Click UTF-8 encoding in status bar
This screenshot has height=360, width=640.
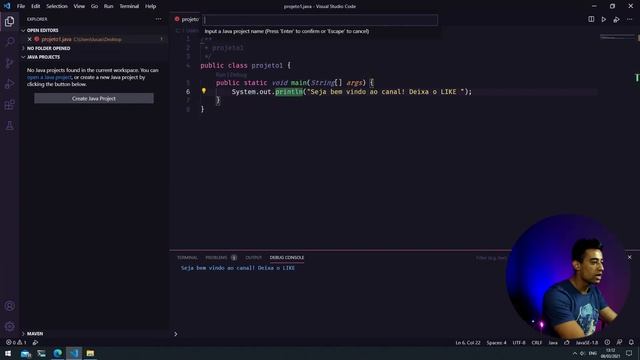click(x=519, y=342)
